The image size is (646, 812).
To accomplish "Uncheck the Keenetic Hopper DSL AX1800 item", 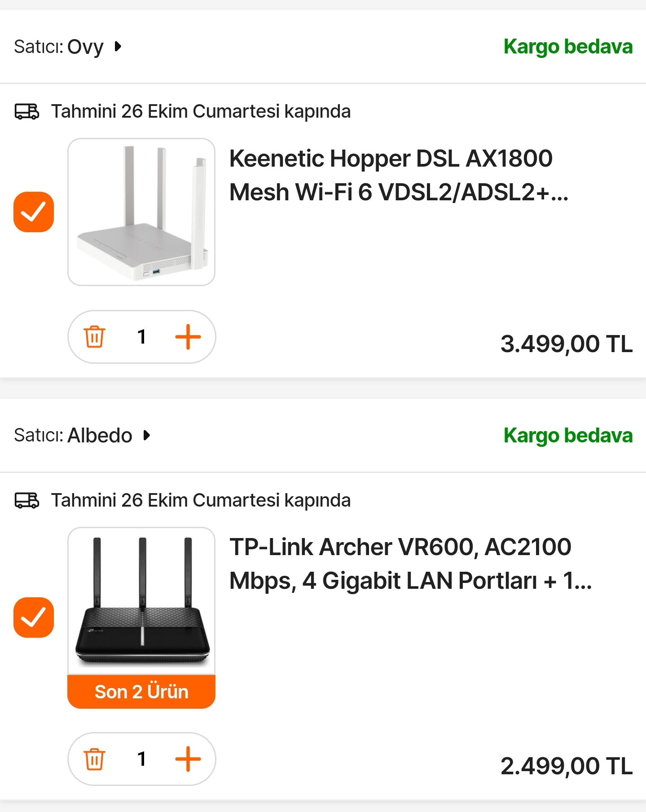I will tap(34, 212).
